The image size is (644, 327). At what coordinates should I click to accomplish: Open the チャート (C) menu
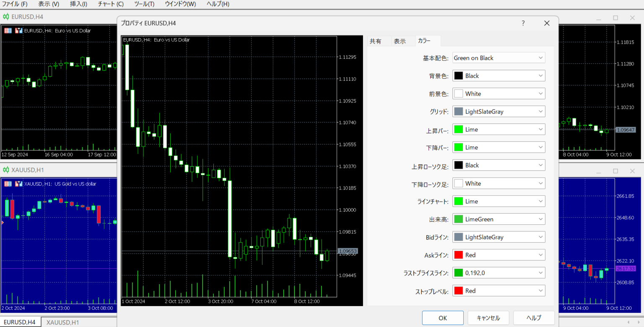[111, 4]
